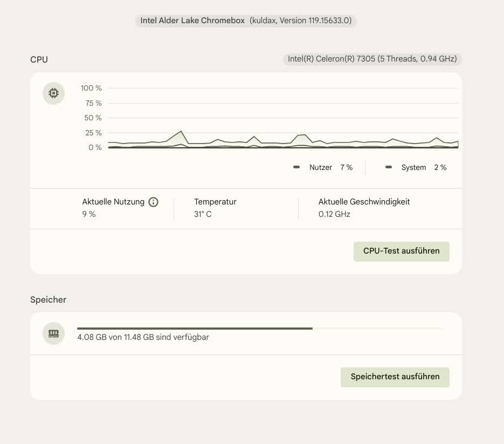Click the memory availability text 4.08 GB
This screenshot has width=504, height=444.
tap(143, 337)
